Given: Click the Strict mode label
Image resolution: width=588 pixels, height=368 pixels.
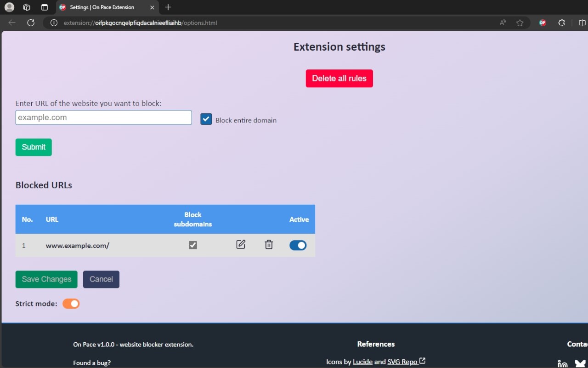Looking at the screenshot, I should click(x=36, y=304).
